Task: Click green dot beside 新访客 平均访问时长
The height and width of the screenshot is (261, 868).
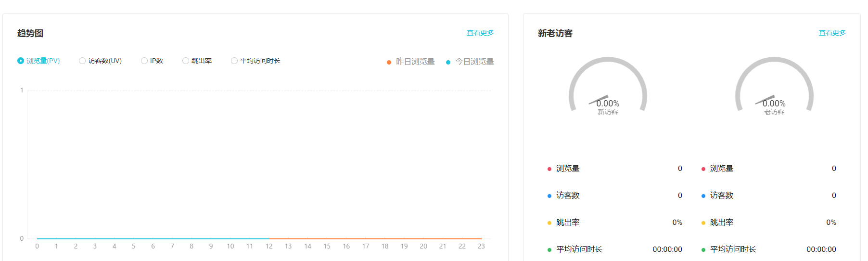Action: pos(549,250)
